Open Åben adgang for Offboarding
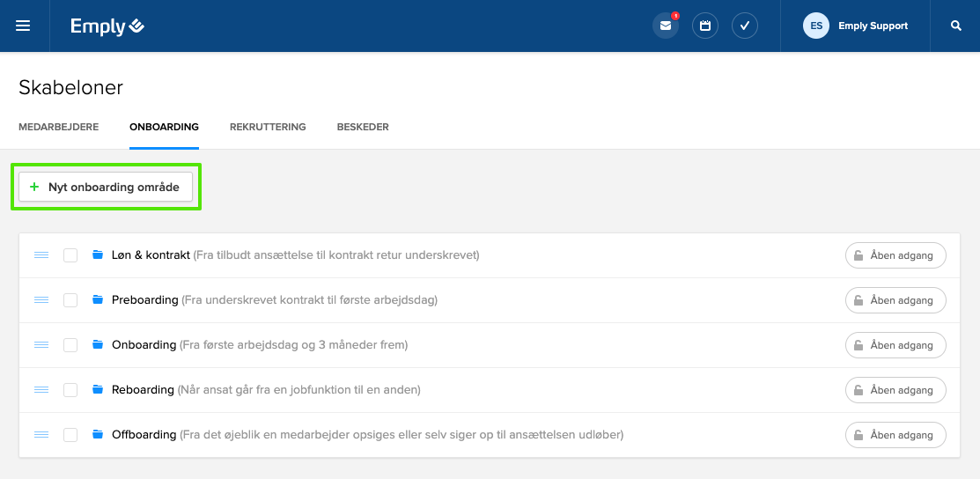The height and width of the screenshot is (479, 980). pyautogui.click(x=895, y=435)
